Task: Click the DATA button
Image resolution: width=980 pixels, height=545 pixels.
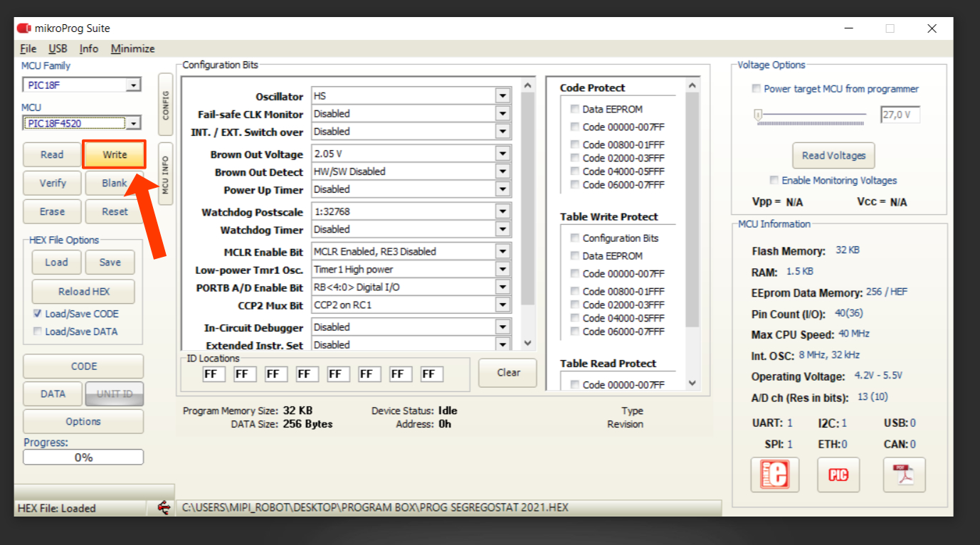Action: [x=53, y=394]
